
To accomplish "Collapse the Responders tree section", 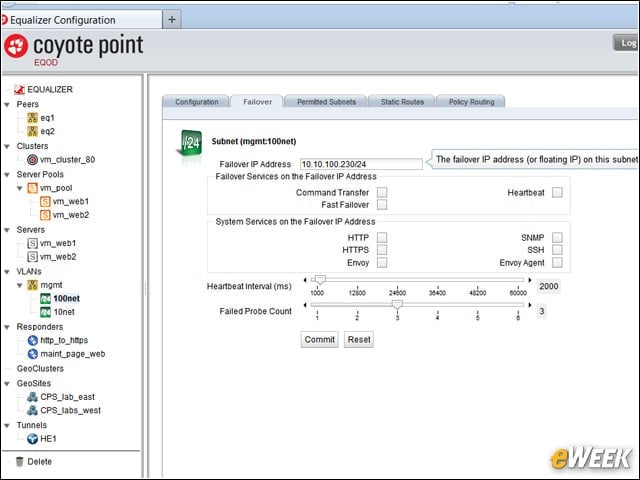I will tap(7, 327).
